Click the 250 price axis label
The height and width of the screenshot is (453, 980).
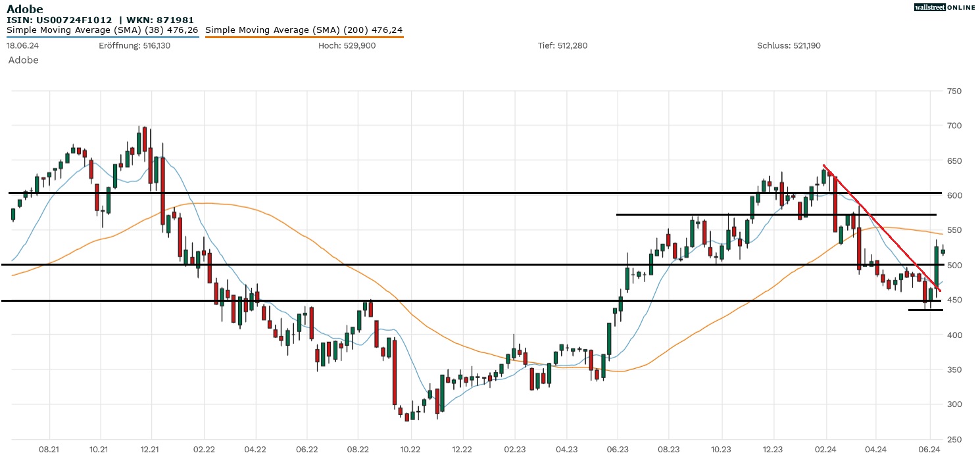pyautogui.click(x=953, y=439)
